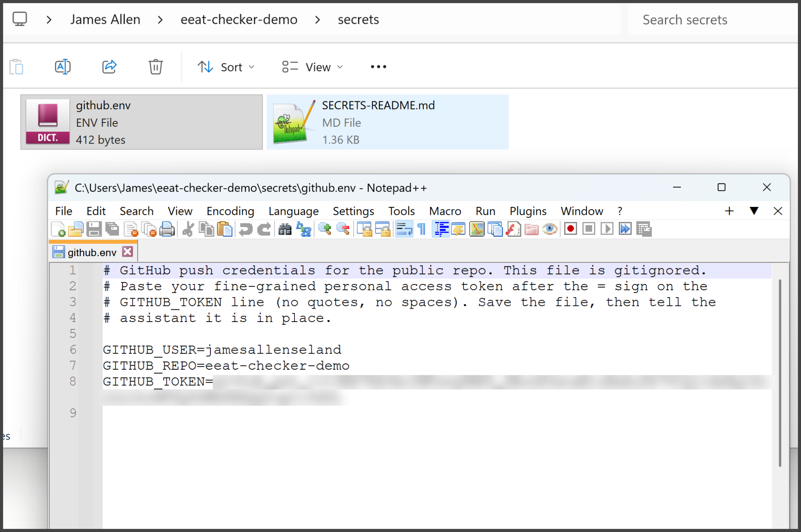Open Folder as Workspace icon

pos(532,229)
